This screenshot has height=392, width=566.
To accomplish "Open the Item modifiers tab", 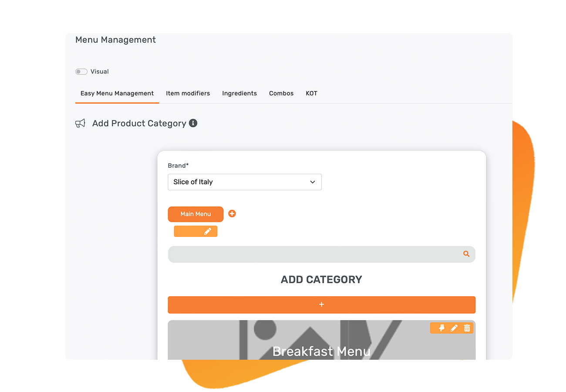I will point(188,93).
